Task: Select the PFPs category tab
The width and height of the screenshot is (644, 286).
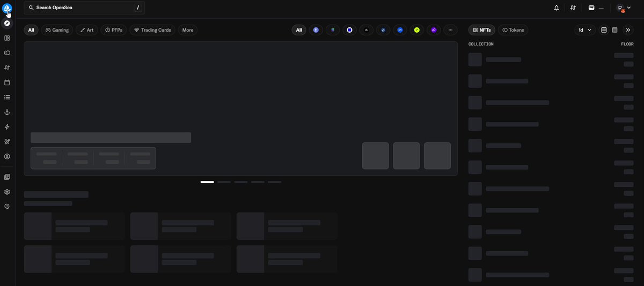Action: point(114,30)
